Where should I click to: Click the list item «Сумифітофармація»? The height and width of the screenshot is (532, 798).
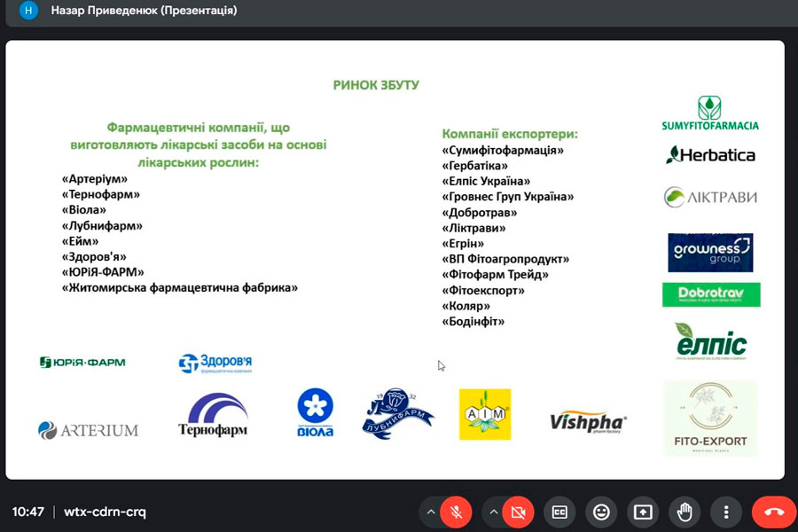(x=503, y=150)
